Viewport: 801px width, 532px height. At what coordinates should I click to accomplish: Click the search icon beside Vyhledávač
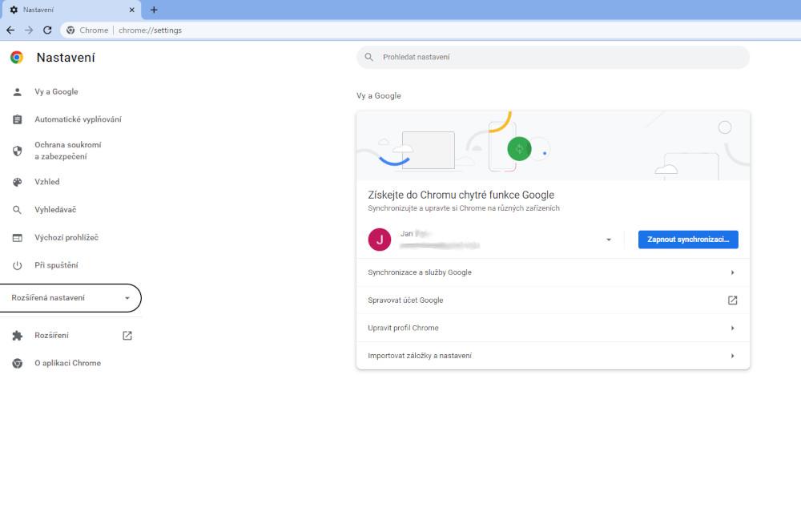[x=18, y=210]
